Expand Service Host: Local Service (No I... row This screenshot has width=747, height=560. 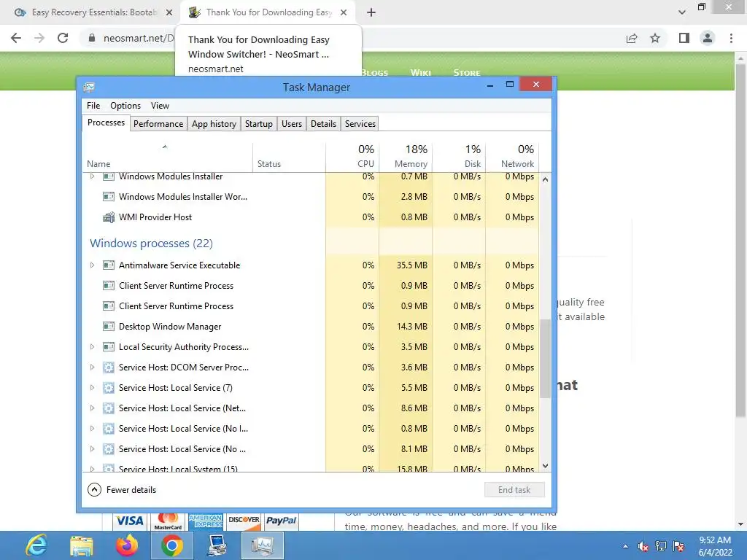click(93, 429)
